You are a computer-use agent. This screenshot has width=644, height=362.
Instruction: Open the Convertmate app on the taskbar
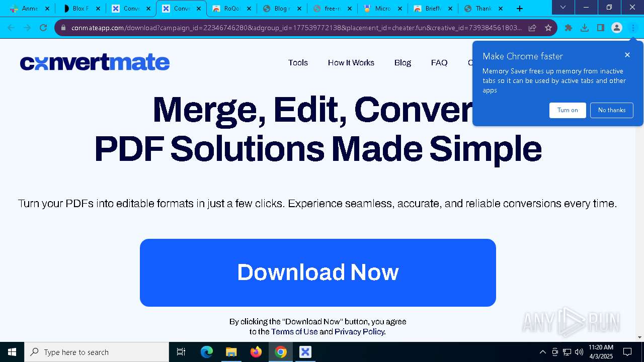pyautogui.click(x=305, y=352)
